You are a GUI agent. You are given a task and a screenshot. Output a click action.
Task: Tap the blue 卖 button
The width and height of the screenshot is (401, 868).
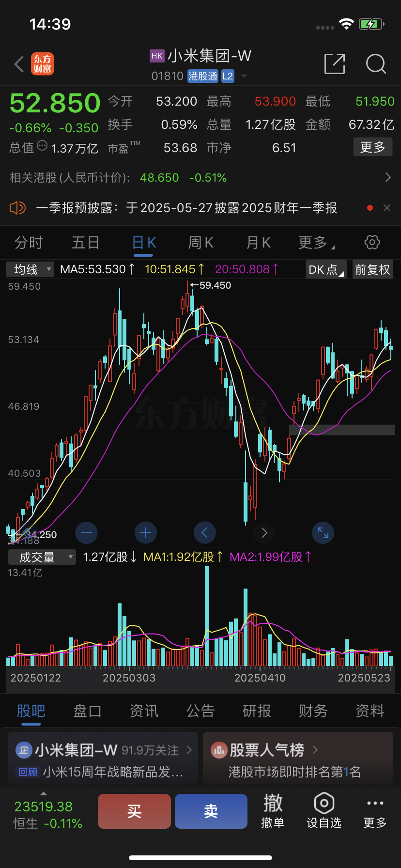(x=211, y=811)
